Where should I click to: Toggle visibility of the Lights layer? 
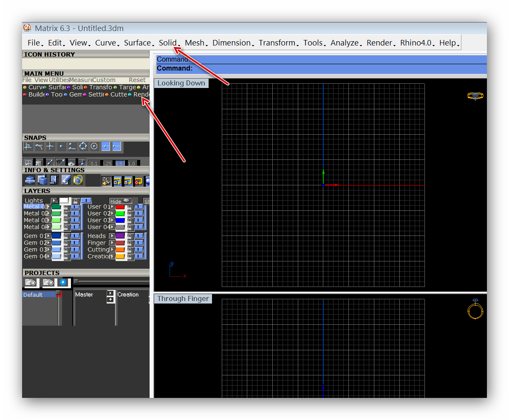(86, 201)
